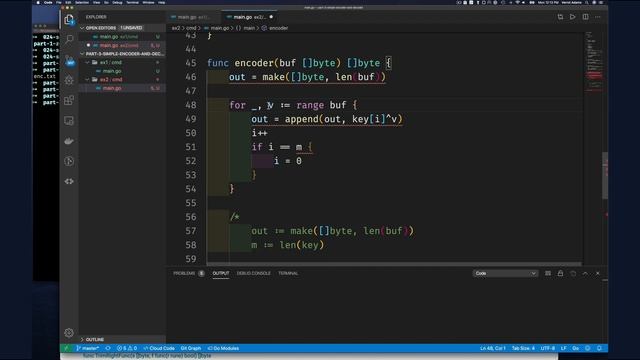
Task: Click Git Graph in the status bar
Action: click(x=191, y=348)
